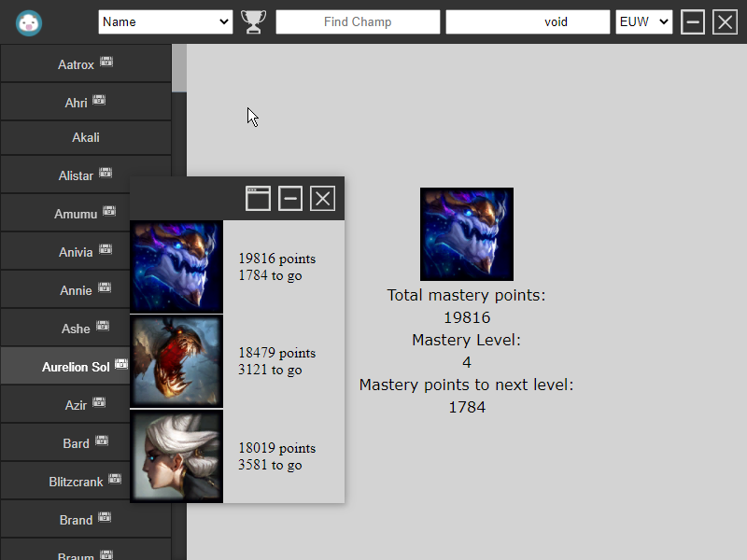Viewport: 747px width, 560px height.
Task: Click the chest icon next to Bard
Action: (x=102, y=441)
